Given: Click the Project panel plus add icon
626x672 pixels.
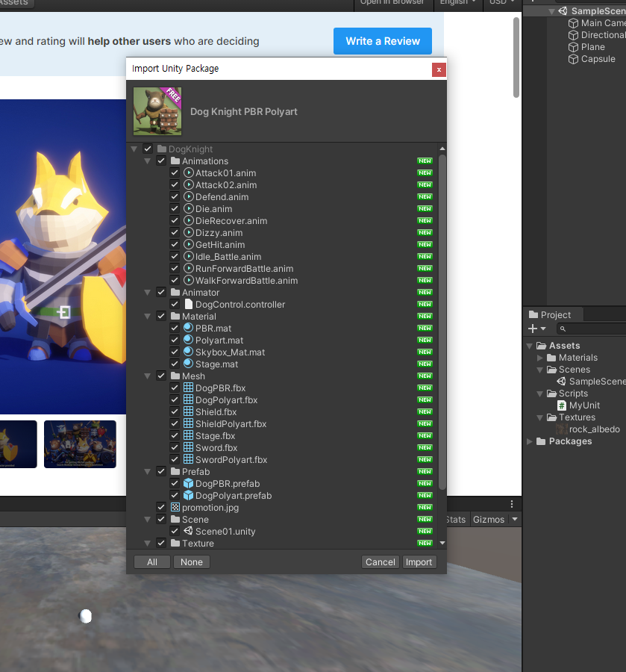Looking at the screenshot, I should (533, 329).
